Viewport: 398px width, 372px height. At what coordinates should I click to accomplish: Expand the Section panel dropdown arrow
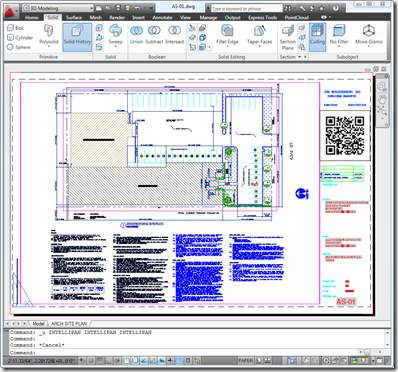click(299, 57)
